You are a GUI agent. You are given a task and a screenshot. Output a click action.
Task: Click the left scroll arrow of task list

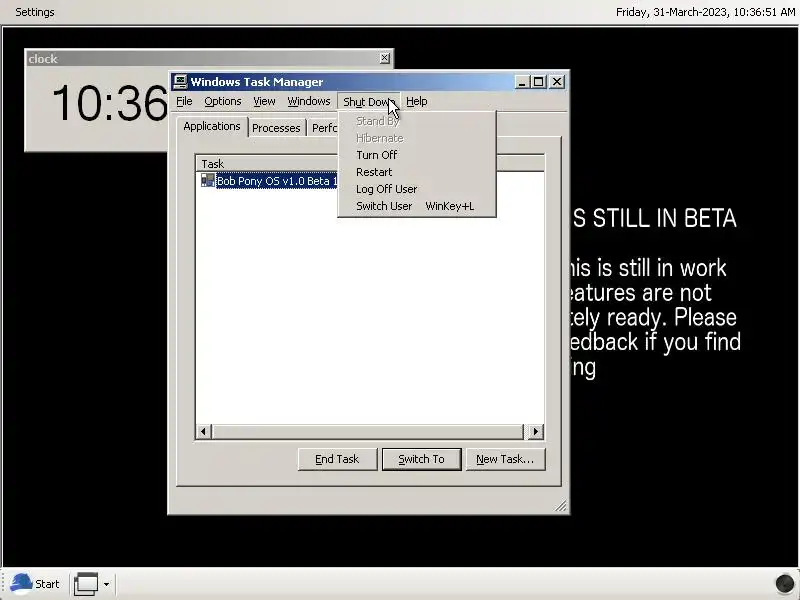204,431
